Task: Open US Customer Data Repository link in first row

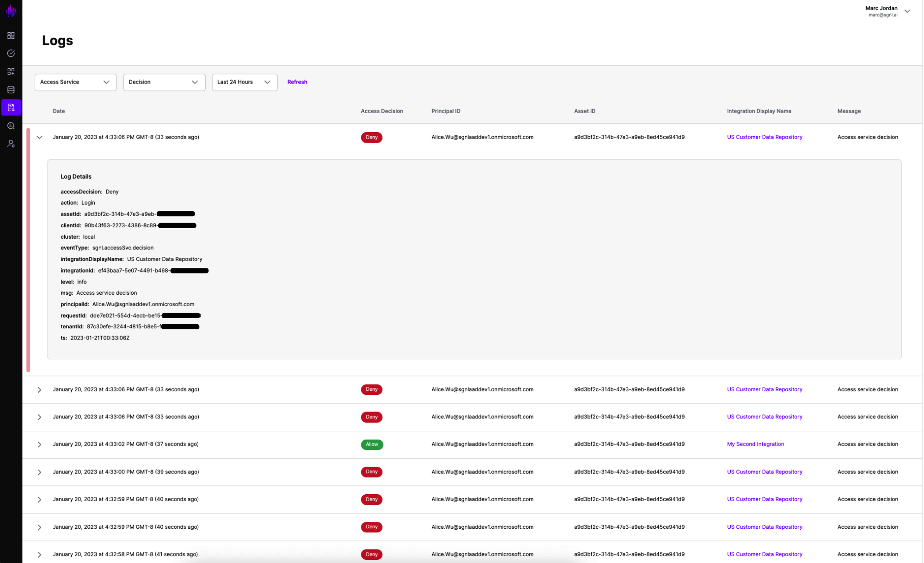Action: click(x=765, y=137)
